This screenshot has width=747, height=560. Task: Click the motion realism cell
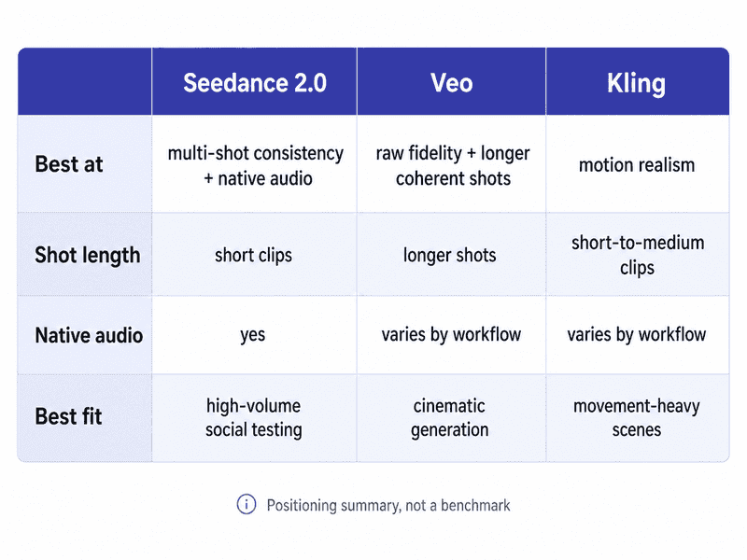coord(637,165)
